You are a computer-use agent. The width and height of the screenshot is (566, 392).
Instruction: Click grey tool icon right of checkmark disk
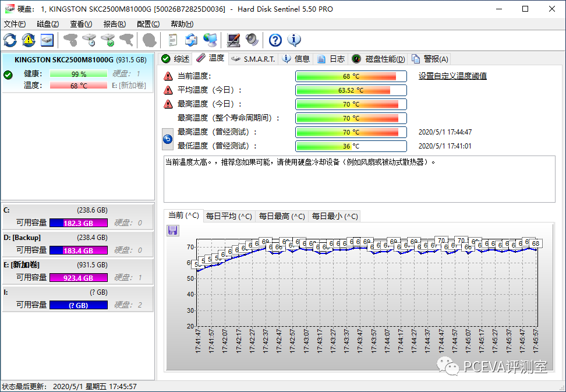(x=126, y=40)
